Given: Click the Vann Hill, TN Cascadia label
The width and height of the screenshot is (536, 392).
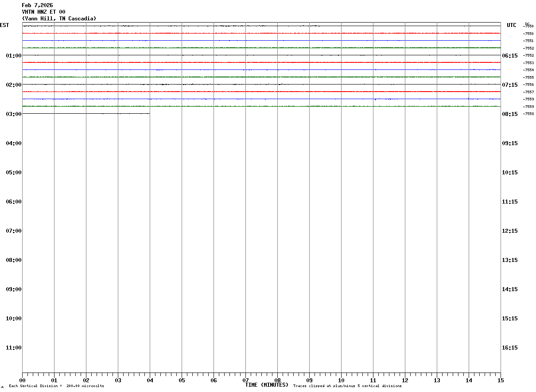Looking at the screenshot, I should (59, 19).
